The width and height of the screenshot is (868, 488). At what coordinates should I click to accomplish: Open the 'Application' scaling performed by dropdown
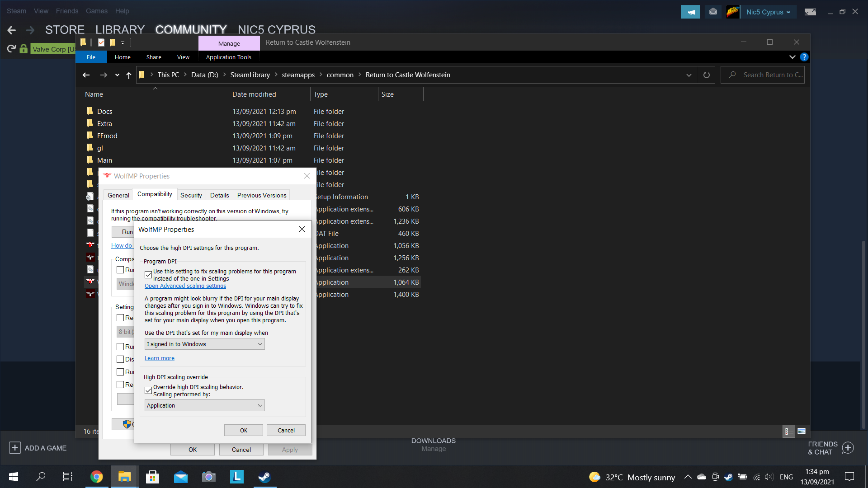pos(204,406)
